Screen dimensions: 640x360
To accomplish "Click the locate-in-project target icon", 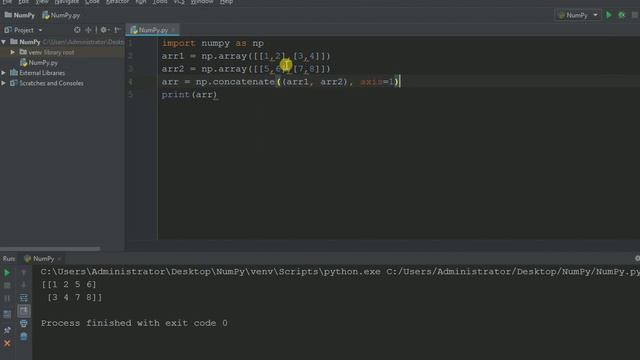I will pos(77,30).
